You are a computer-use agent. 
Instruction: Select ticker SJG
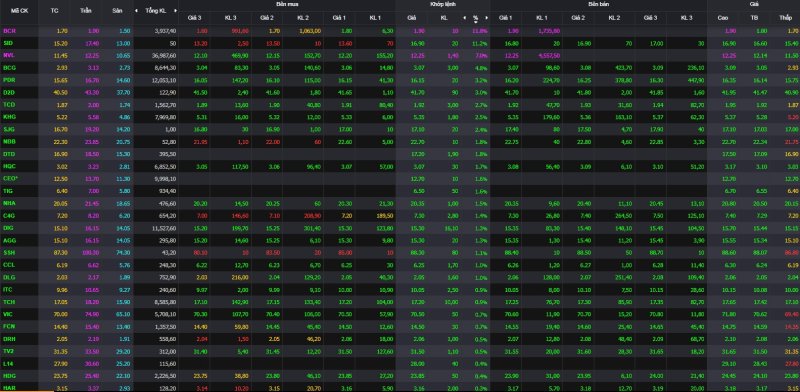(x=9, y=129)
